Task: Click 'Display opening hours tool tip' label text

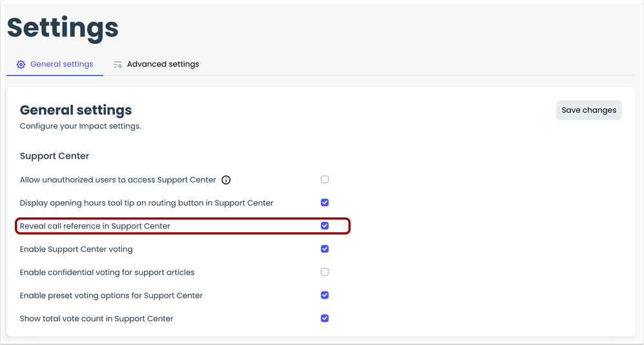Action: click(x=146, y=202)
